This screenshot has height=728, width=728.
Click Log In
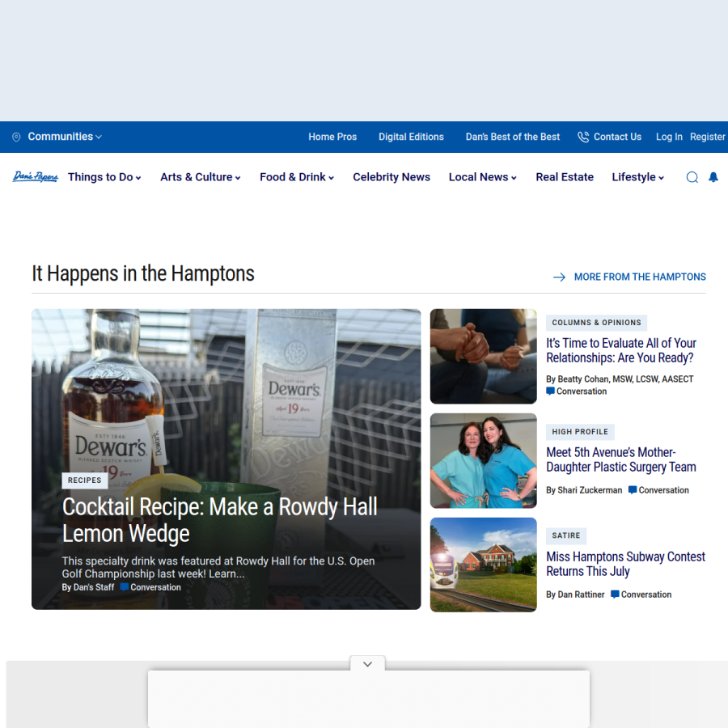[x=669, y=137]
